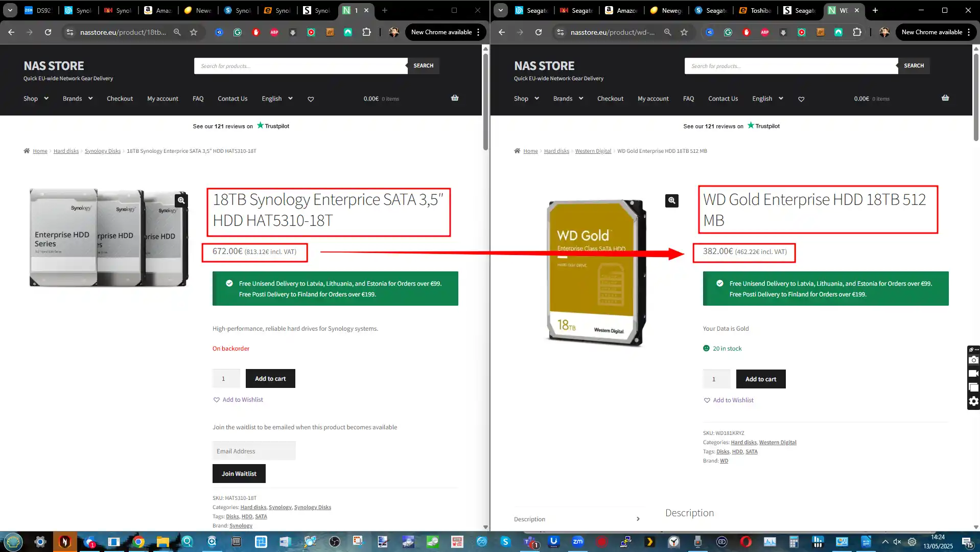This screenshot has height=552, width=980.
Task: Open the video recorder icon on right edge
Action: click(974, 374)
